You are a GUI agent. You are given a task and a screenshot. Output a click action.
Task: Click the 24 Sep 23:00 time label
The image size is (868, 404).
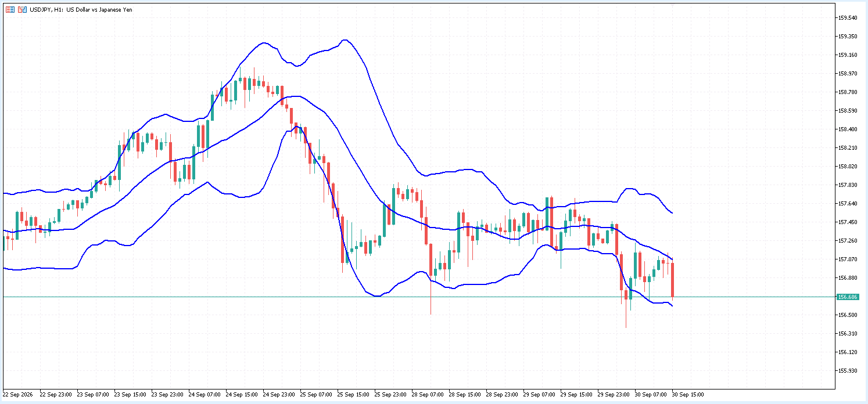coord(279,395)
